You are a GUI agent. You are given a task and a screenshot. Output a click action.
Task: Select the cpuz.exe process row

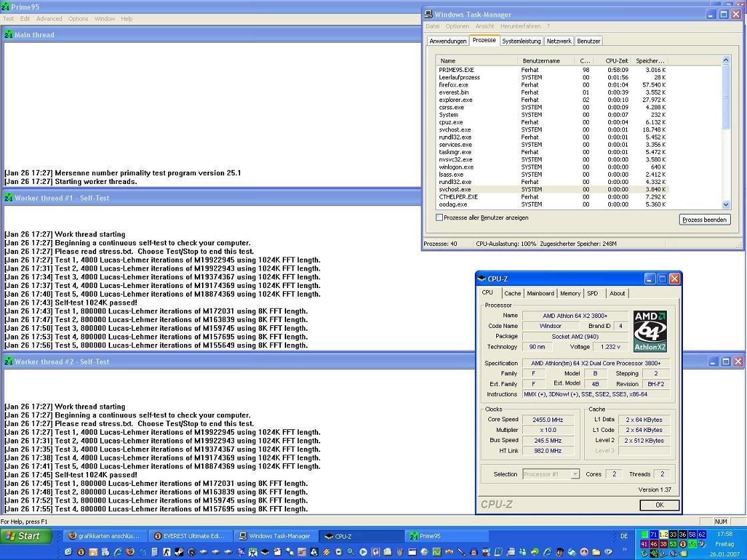553,123
